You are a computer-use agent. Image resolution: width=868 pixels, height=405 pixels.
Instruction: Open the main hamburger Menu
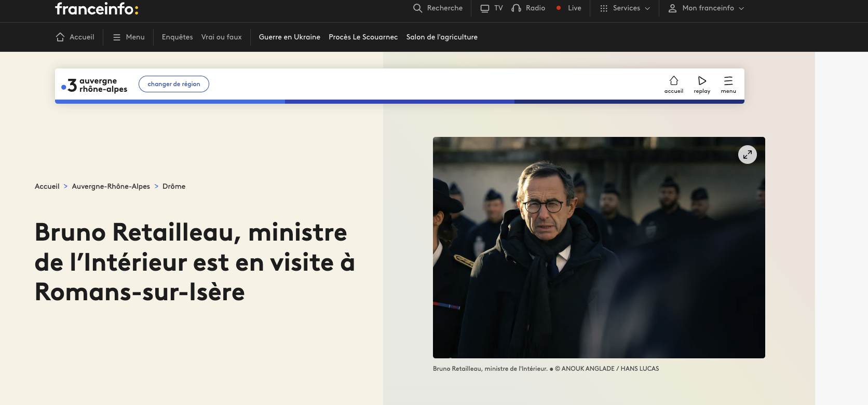(x=129, y=37)
